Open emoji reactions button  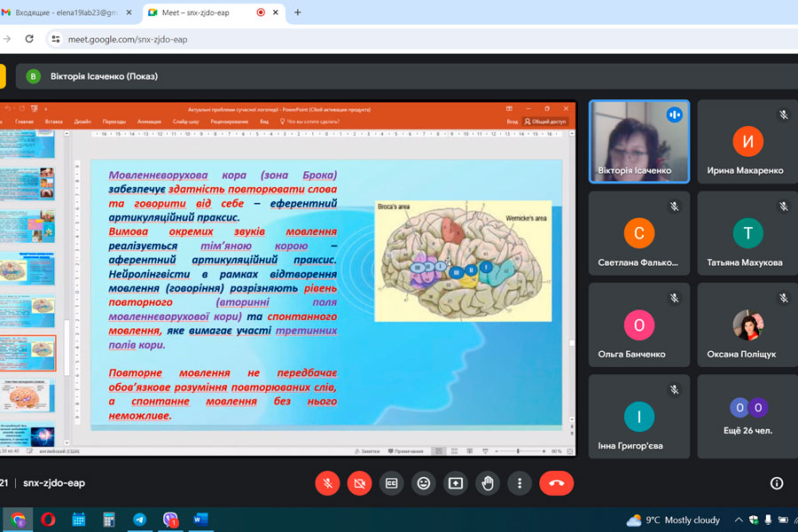424,483
